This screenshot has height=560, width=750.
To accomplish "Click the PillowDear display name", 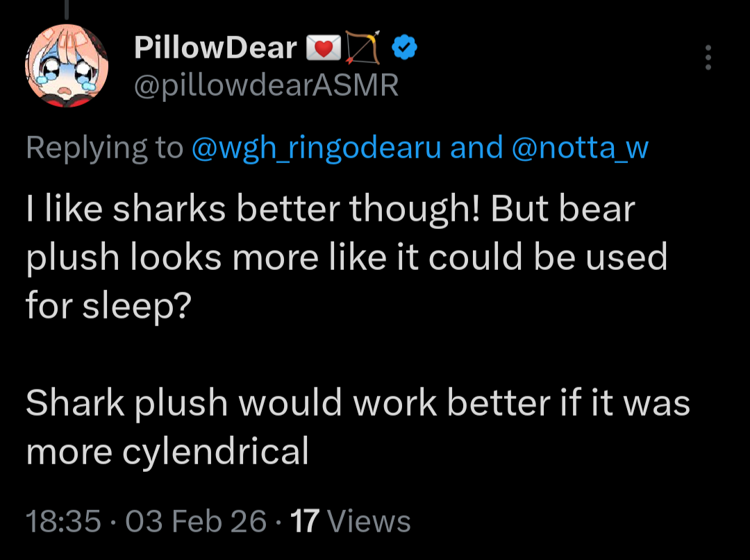I will (x=215, y=48).
